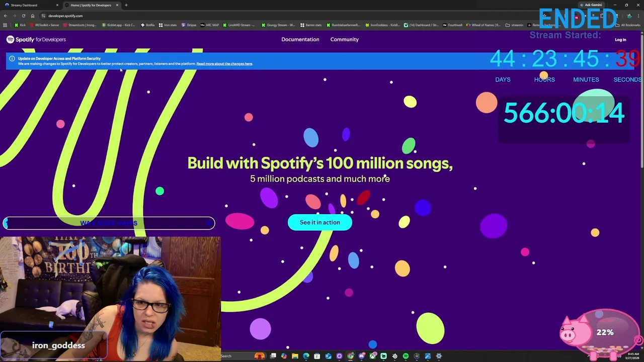Select the Home | Spotify for Developers tab
Viewport: 644px width, 362px height.
[91, 5]
